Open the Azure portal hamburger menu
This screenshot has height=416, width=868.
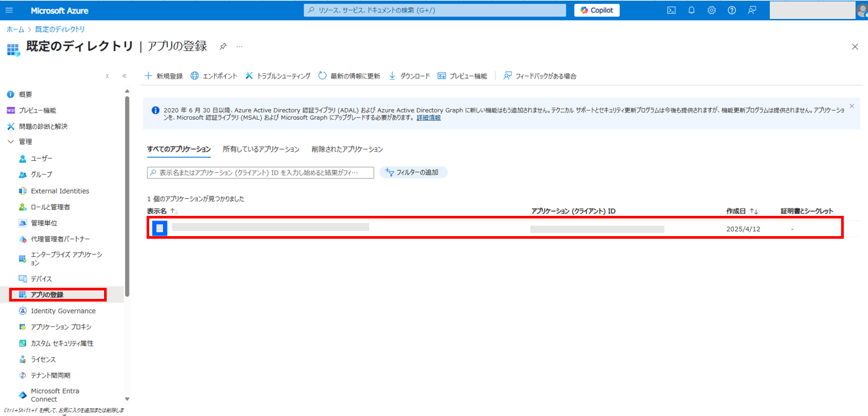point(9,10)
